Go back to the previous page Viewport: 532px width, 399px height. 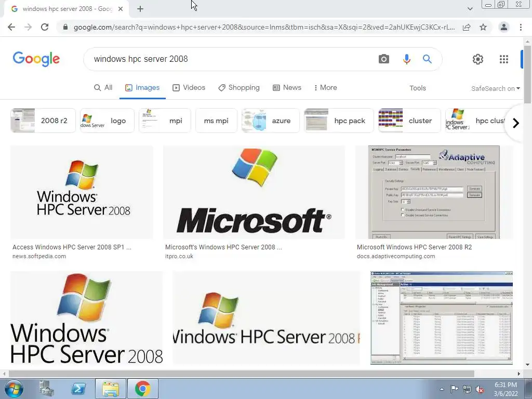tap(11, 27)
